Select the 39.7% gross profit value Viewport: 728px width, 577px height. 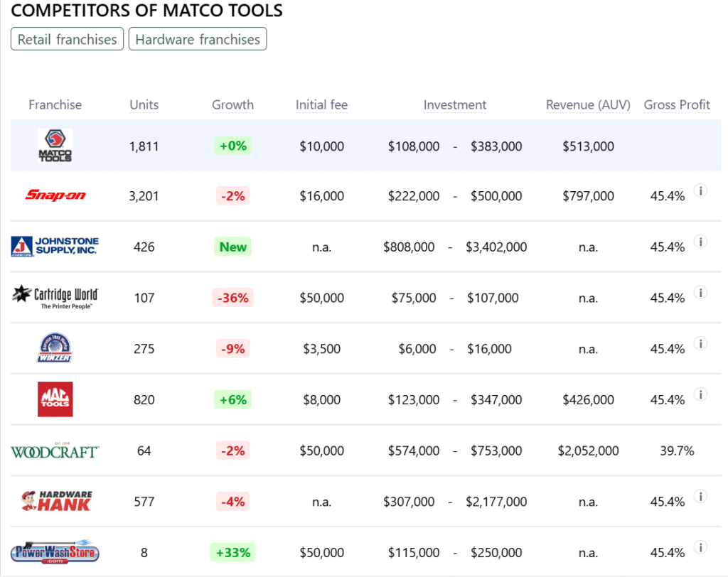(x=677, y=451)
